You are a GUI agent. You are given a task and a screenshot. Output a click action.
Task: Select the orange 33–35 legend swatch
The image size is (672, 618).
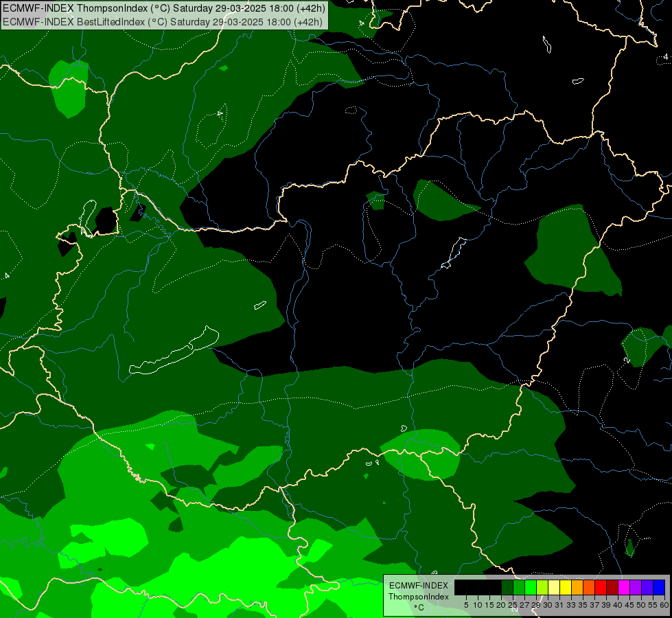(x=577, y=587)
